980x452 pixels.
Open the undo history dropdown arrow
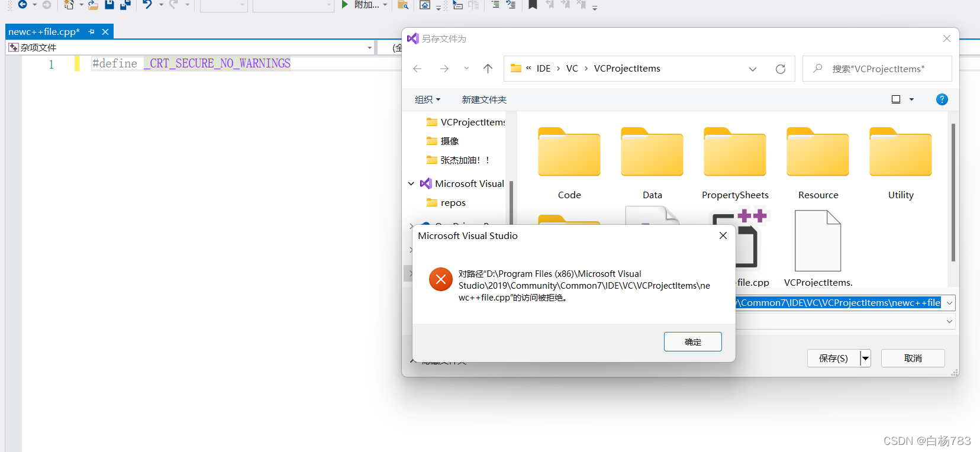[161, 5]
